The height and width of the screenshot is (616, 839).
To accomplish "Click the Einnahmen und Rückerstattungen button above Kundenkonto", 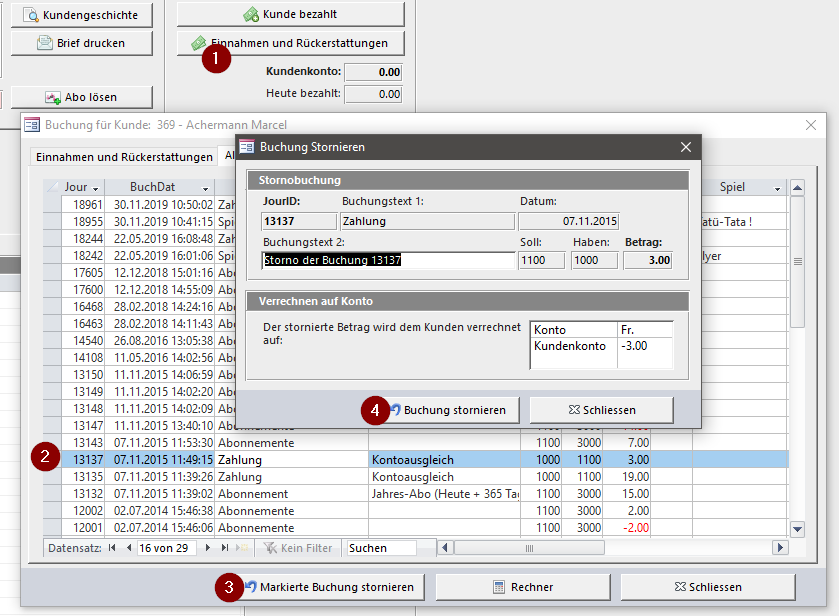I will (291, 43).
